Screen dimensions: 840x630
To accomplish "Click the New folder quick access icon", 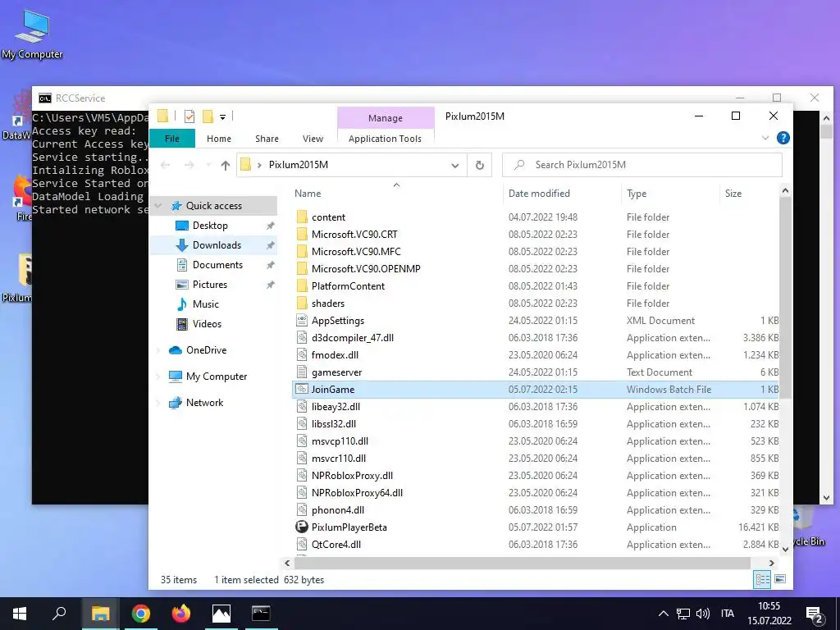I will [x=208, y=116].
